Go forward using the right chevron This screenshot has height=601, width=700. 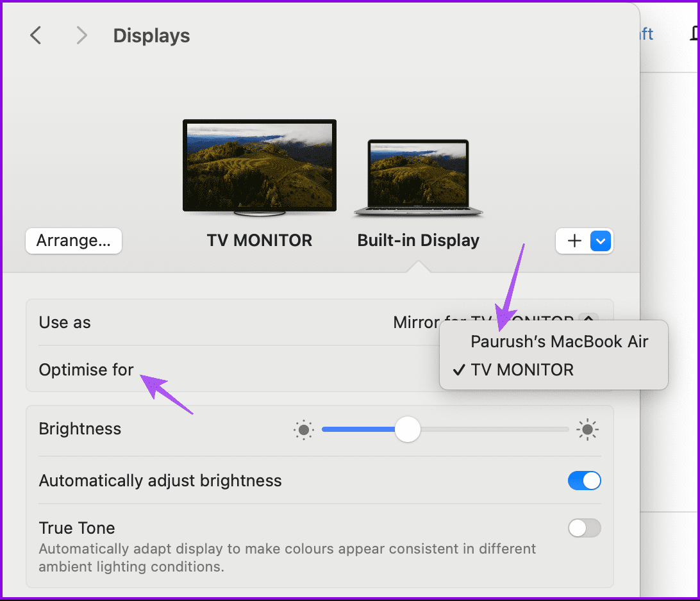81,35
